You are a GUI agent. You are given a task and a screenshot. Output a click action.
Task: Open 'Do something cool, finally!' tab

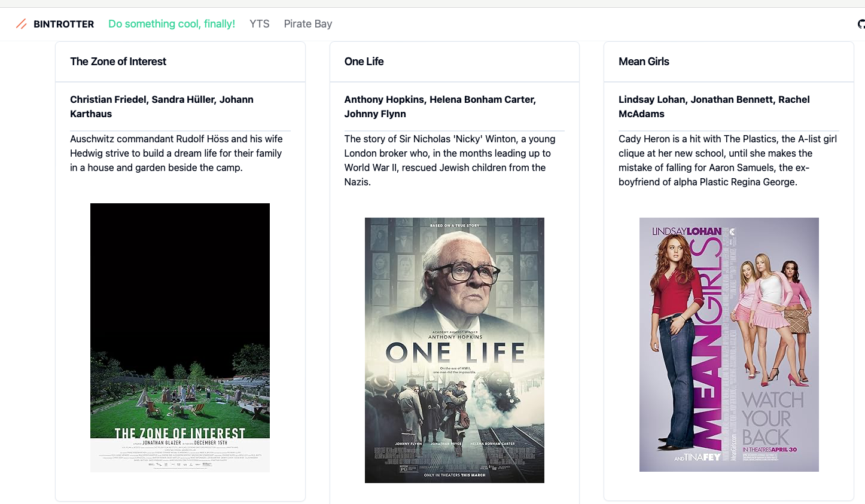click(x=172, y=24)
